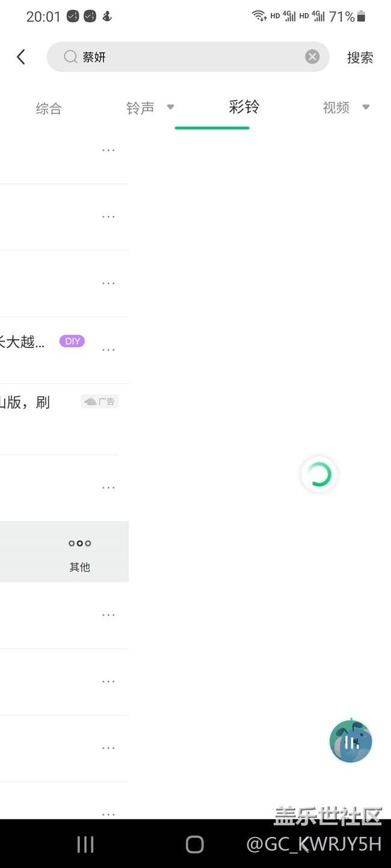This screenshot has width=391, height=868.
Task: Tap Android home button
Action: point(194,845)
